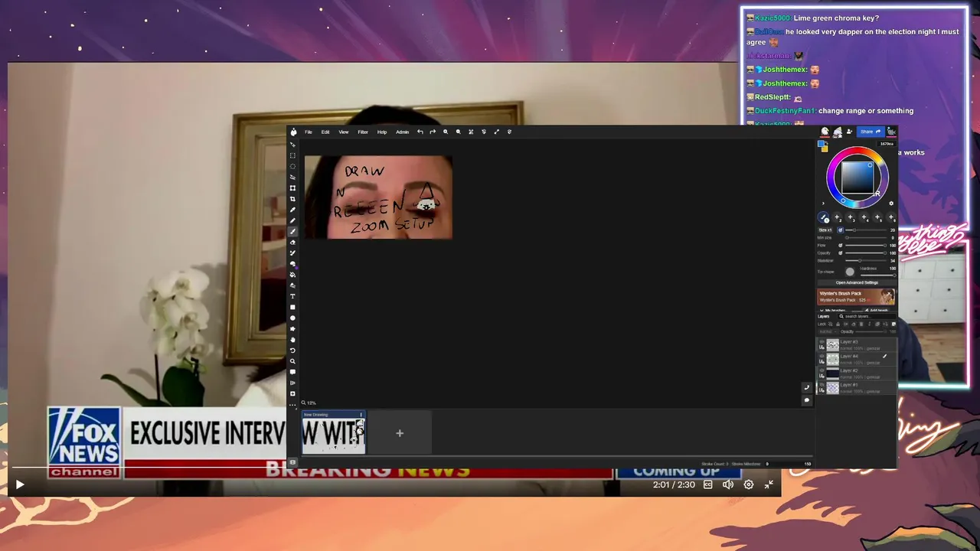Open the File menu
This screenshot has height=551, width=980.
(309, 132)
